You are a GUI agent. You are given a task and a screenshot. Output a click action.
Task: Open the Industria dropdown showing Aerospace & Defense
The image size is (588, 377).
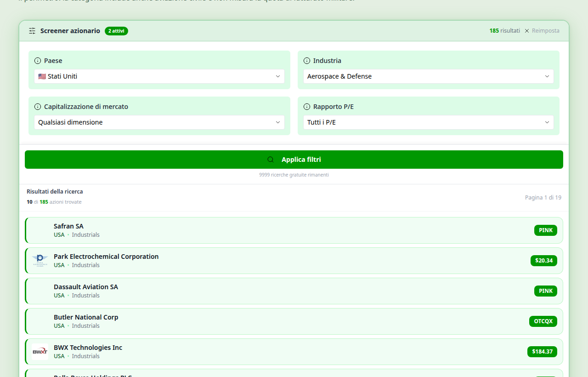click(x=429, y=76)
